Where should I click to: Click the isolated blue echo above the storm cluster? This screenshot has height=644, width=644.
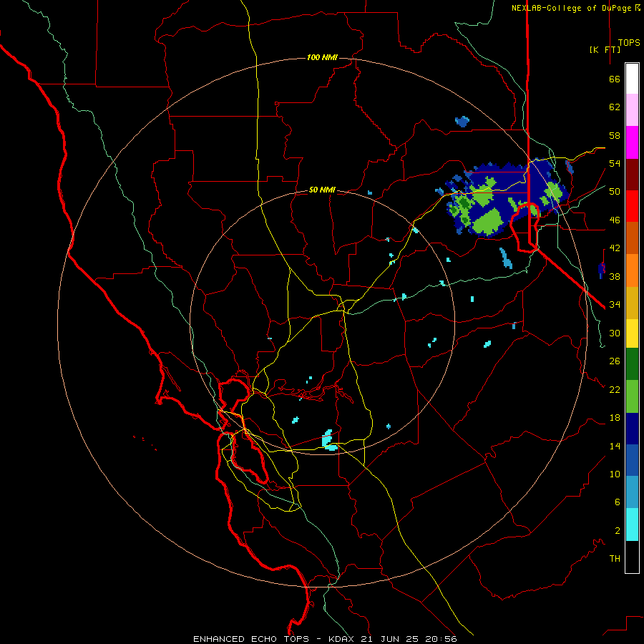(x=462, y=122)
